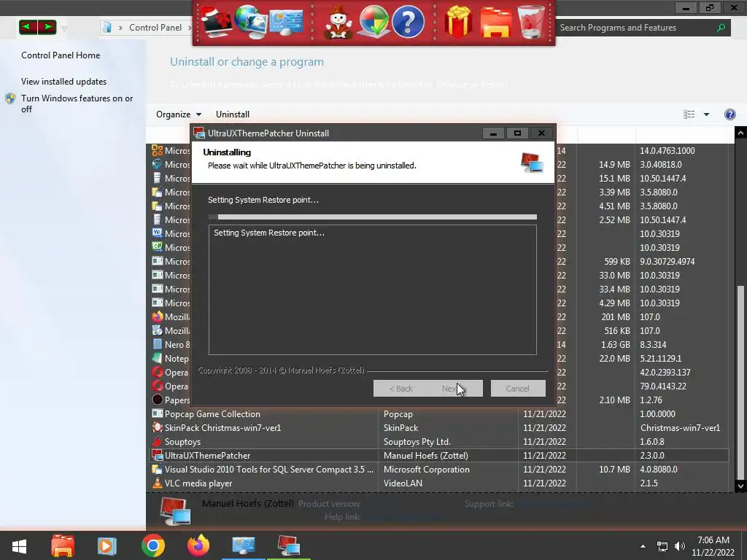Expand the Control Panel breadcrumb arrow
Screen dimensions: 747x560
190,28
